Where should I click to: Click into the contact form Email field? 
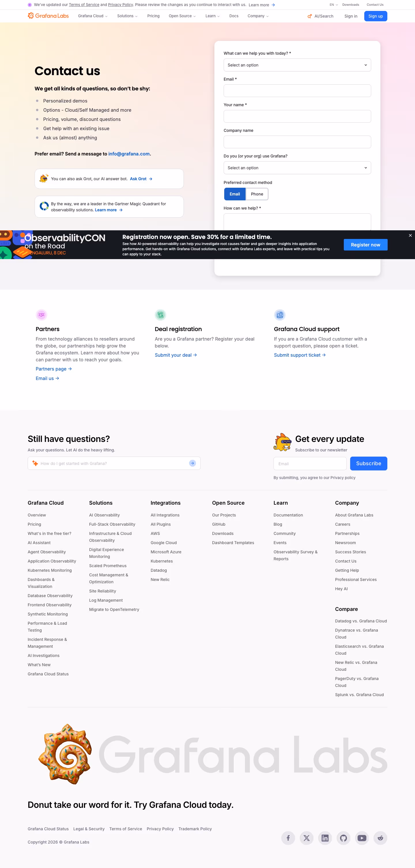[x=297, y=91]
